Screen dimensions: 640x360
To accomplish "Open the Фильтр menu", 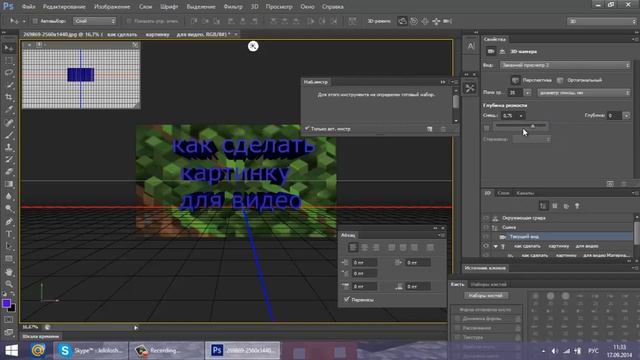I will [x=233, y=7].
